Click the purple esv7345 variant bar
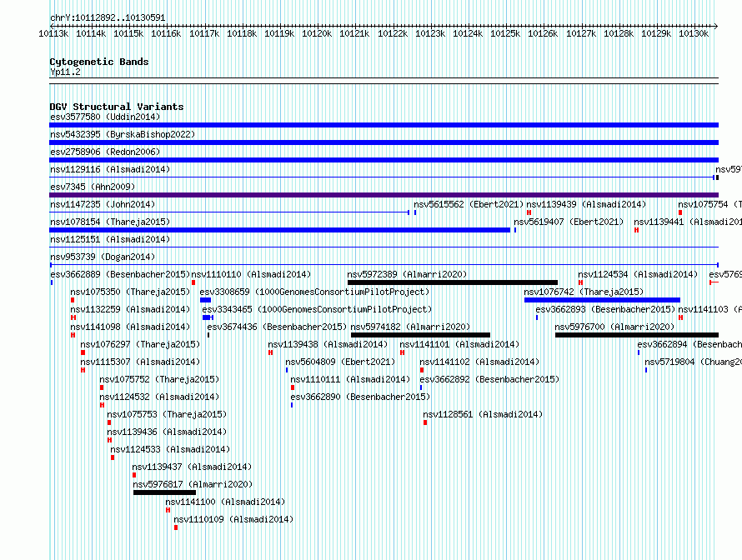 pos(384,195)
